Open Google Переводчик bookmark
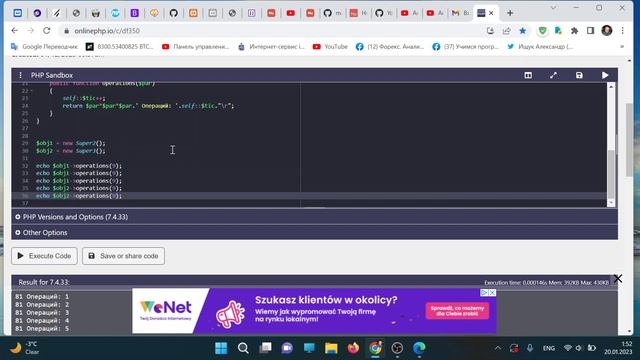This screenshot has height=360, width=640. 44,47
